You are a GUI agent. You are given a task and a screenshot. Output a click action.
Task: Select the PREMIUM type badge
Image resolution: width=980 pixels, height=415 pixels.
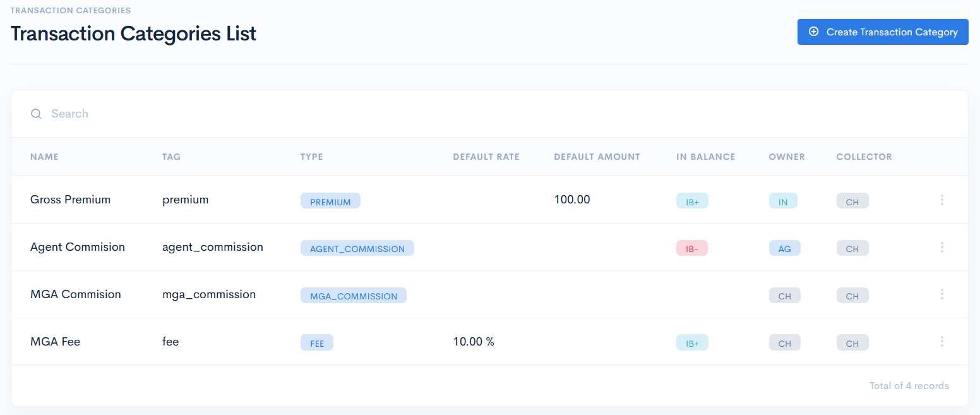click(330, 200)
